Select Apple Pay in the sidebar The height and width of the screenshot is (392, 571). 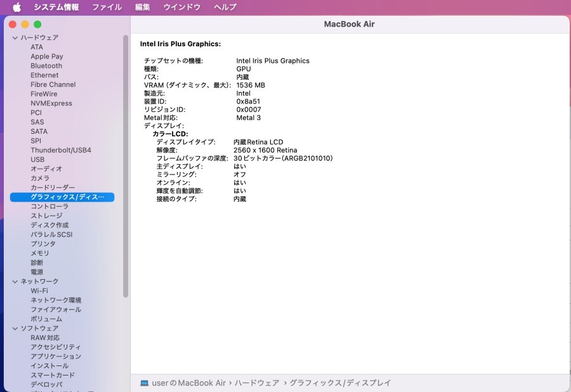(46, 56)
